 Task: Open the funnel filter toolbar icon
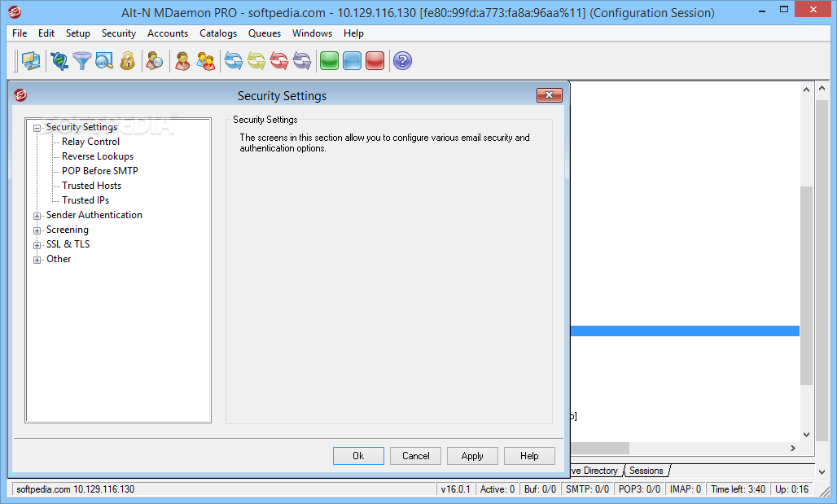pos(82,61)
